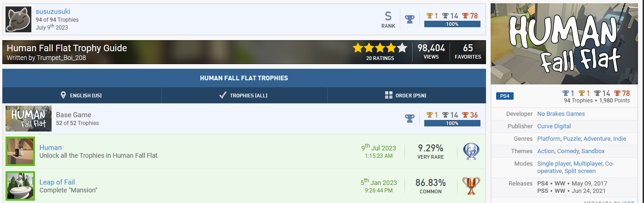Click the platinum trophy icon beside Human
644x203 pixels.
471,151
